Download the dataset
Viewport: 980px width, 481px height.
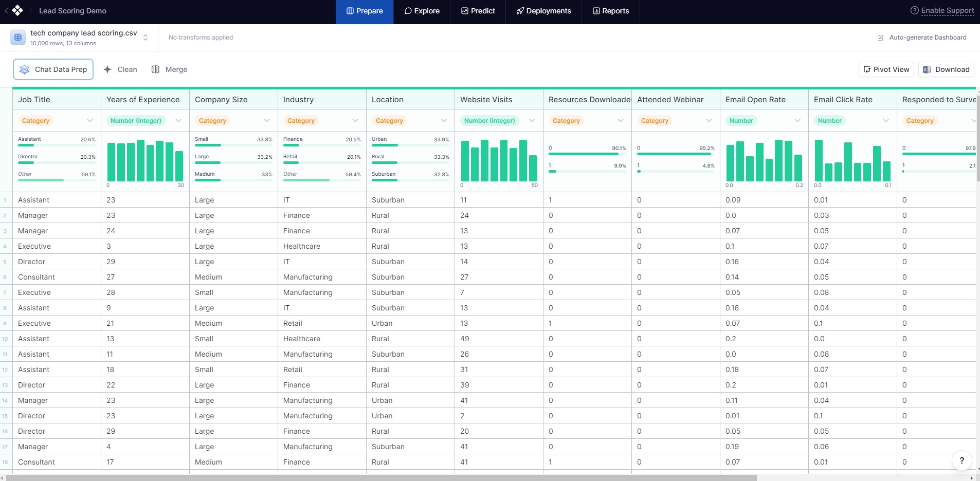point(946,69)
